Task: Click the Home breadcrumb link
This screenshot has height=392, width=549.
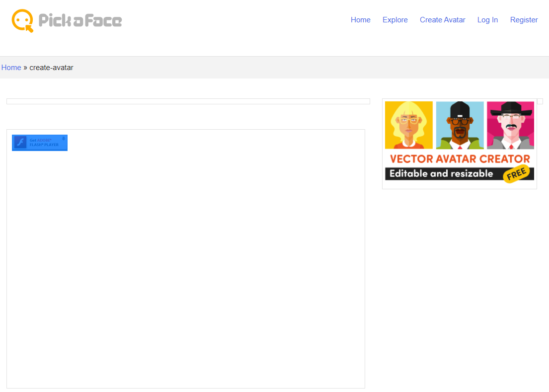Action: click(11, 68)
